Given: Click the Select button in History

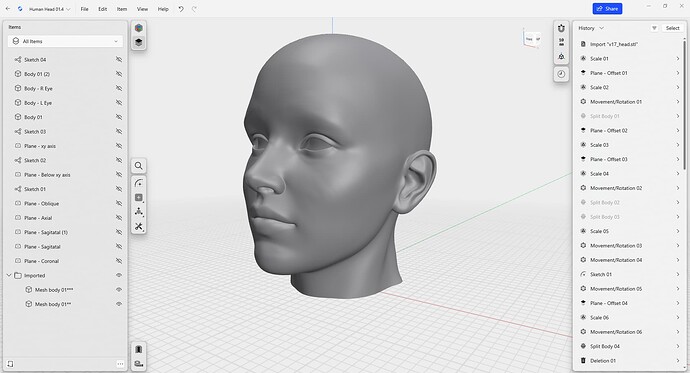Looking at the screenshot, I should 672,28.
